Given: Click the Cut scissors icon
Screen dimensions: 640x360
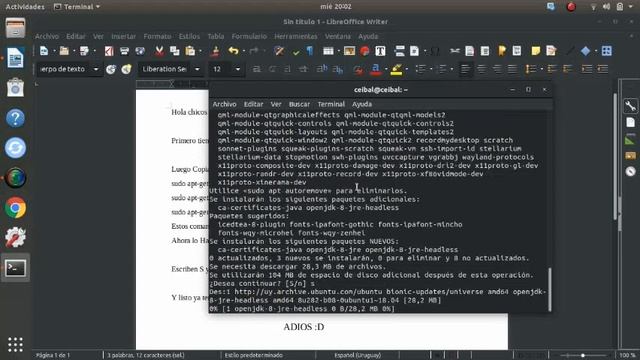Looking at the screenshot, I should click(159, 51).
